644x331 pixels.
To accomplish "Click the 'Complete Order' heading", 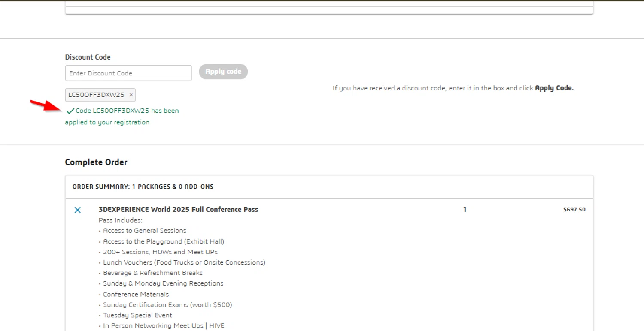I will (x=96, y=162).
